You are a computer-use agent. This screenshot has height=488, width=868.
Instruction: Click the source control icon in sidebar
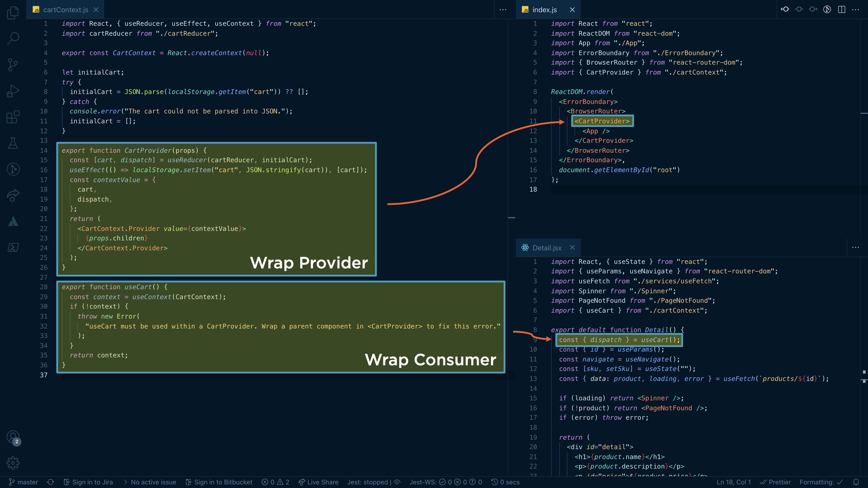[x=13, y=64]
